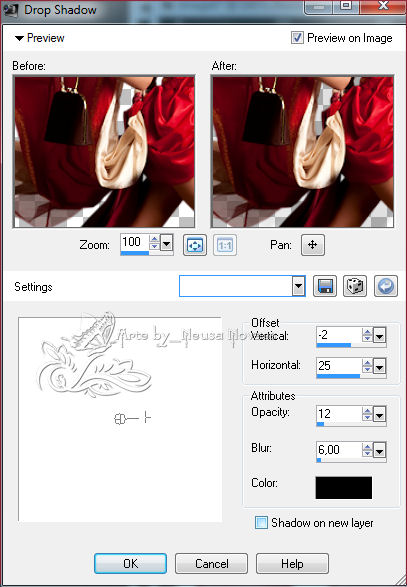Screen dimensions: 407x587
Task: Click into the Blur value field
Action: point(339,450)
